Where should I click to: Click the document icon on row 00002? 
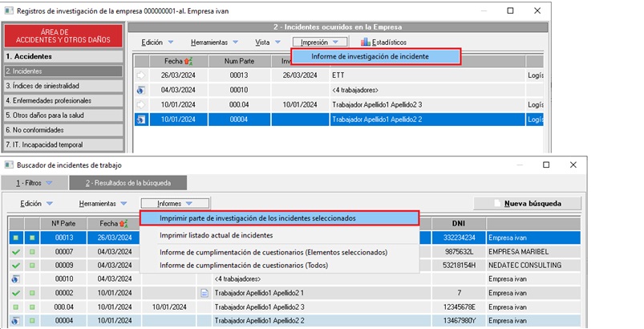205,293
